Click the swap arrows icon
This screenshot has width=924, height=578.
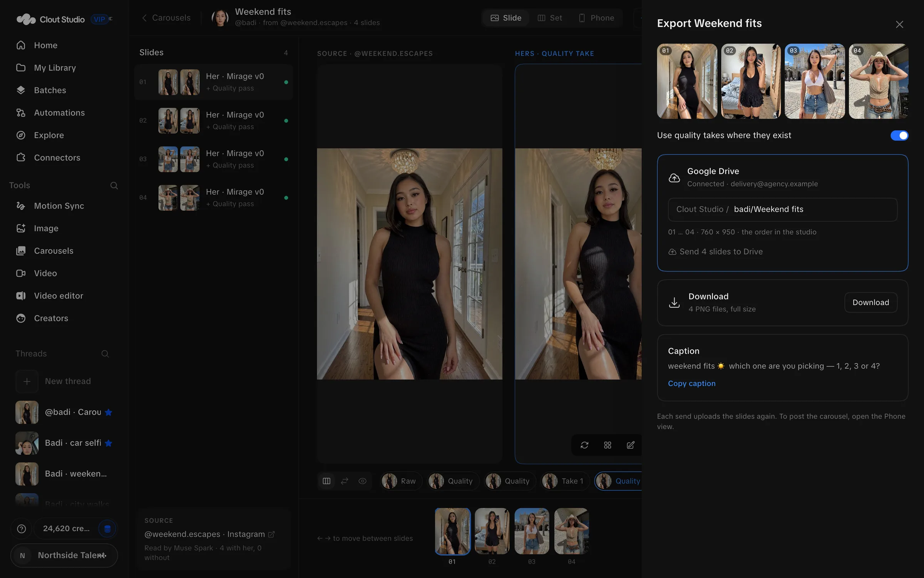click(x=345, y=481)
